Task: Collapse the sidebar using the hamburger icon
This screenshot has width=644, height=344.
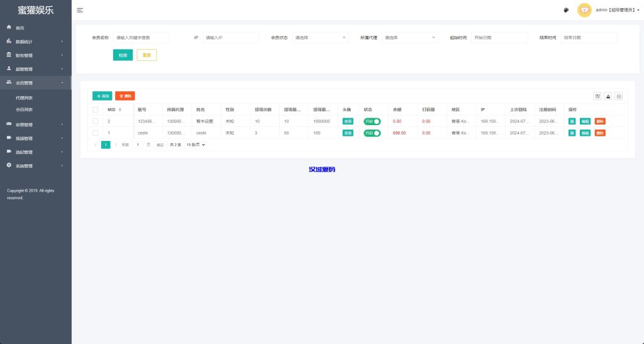Action: 80,10
